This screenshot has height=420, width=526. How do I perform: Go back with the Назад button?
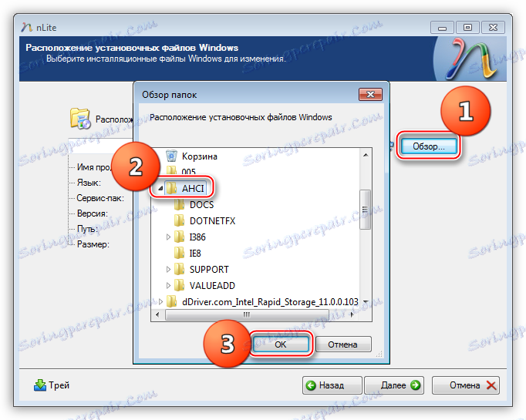click(332, 385)
